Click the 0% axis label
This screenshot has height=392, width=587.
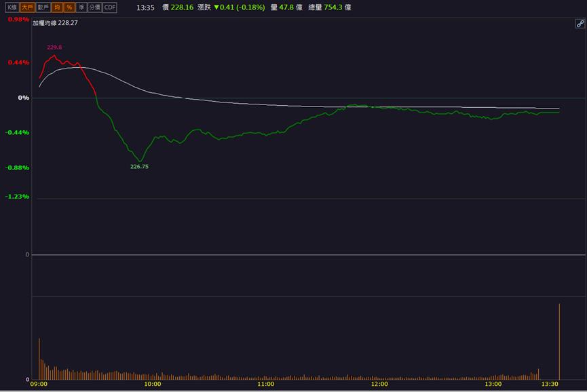point(24,98)
